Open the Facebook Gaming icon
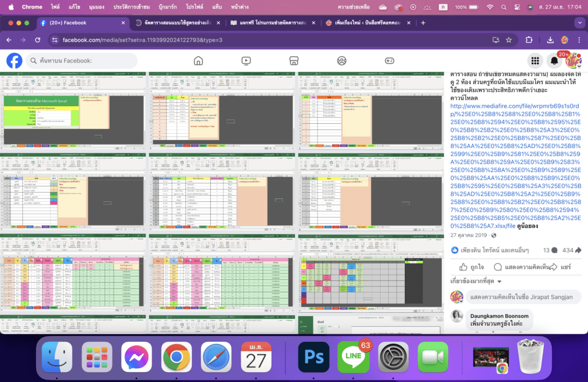588x382 pixels. (x=390, y=61)
